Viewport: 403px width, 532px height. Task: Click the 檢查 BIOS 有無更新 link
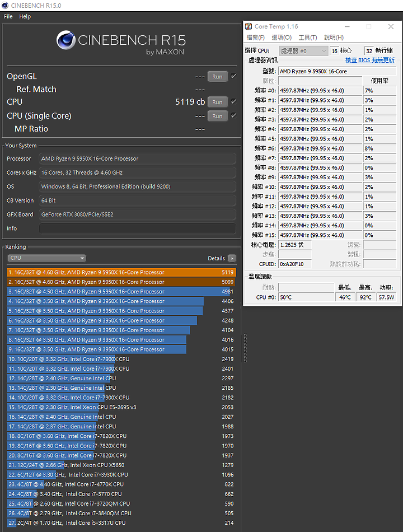370,60
